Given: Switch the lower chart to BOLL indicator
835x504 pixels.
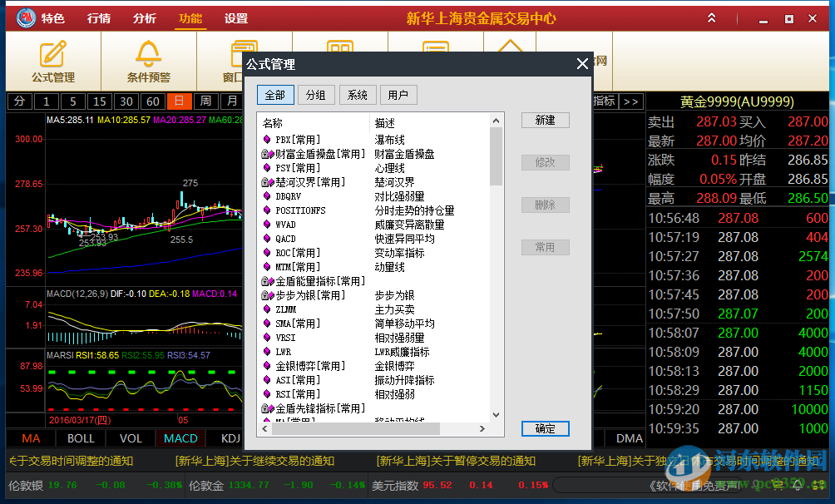Looking at the screenshot, I should [x=80, y=437].
